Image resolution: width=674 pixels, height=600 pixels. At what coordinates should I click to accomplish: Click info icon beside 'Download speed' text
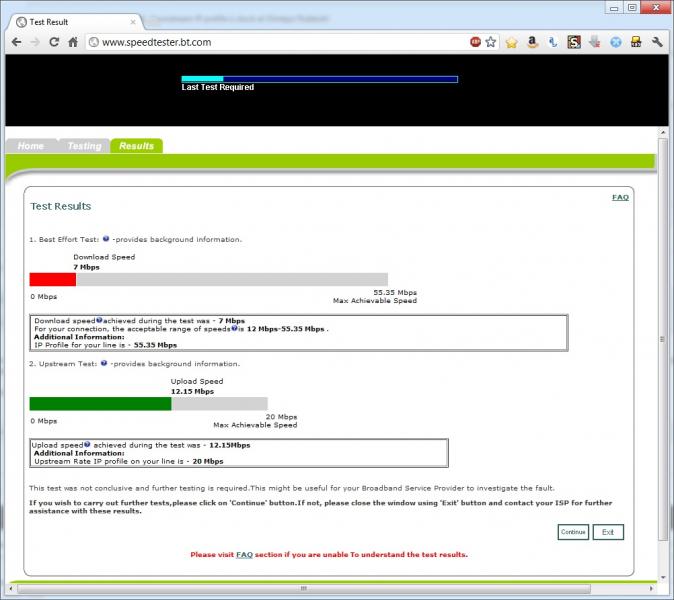click(x=99, y=320)
